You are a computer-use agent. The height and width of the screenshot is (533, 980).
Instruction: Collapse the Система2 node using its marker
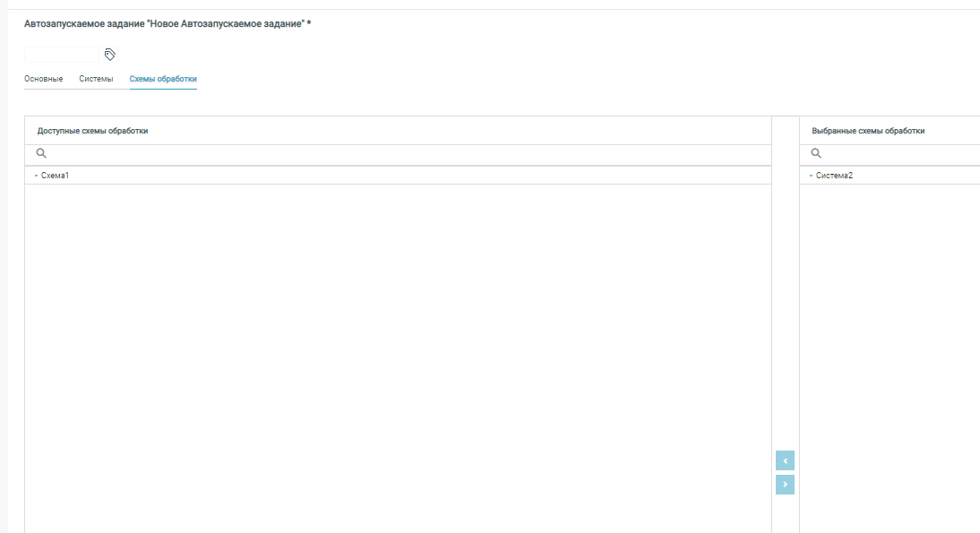811,176
